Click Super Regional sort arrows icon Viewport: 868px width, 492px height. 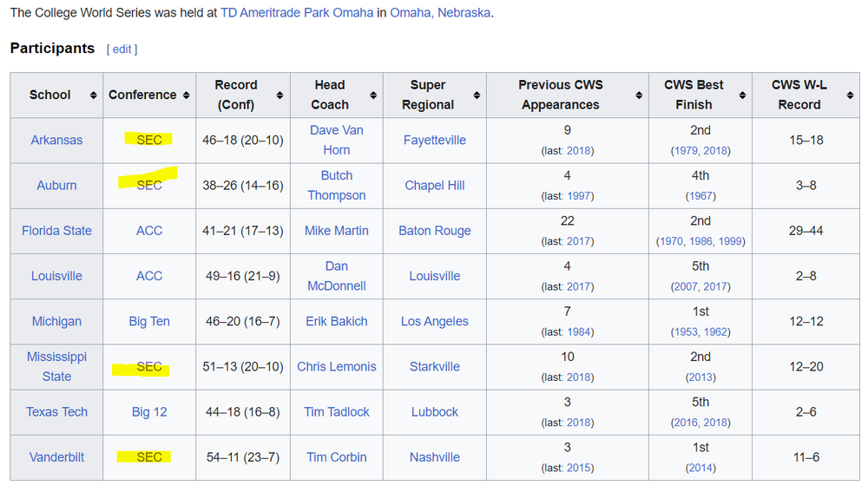click(x=477, y=95)
